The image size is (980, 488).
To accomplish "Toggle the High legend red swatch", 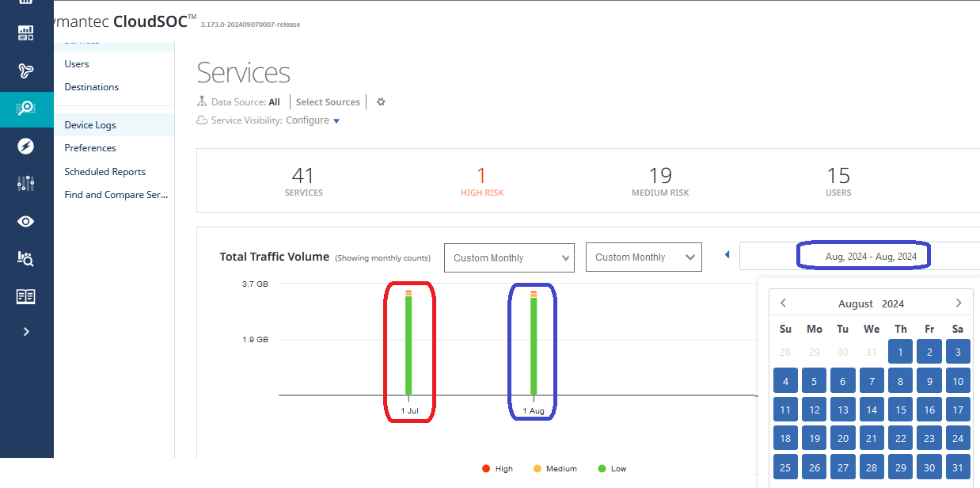I will (485, 469).
